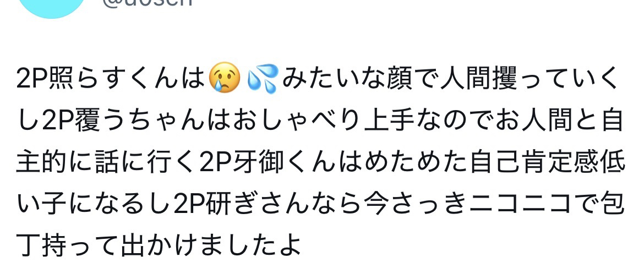This screenshot has width=644, height=279.
Task: Select the phrase みたいな顔で
Action: pyautogui.click(x=360, y=78)
